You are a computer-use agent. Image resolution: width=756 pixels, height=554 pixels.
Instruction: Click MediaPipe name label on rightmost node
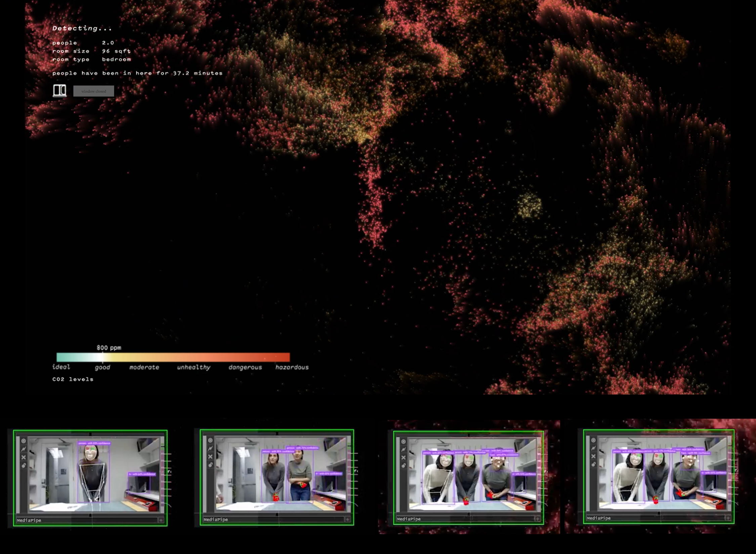(599, 518)
